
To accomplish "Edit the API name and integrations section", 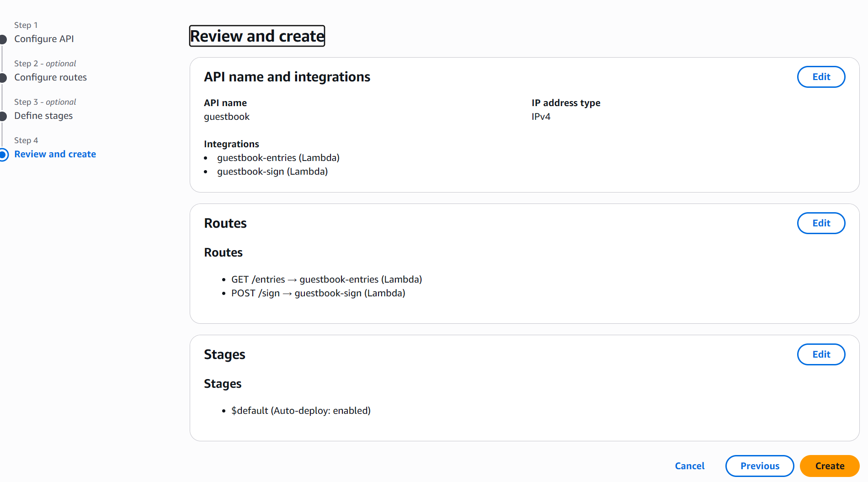I will point(821,77).
